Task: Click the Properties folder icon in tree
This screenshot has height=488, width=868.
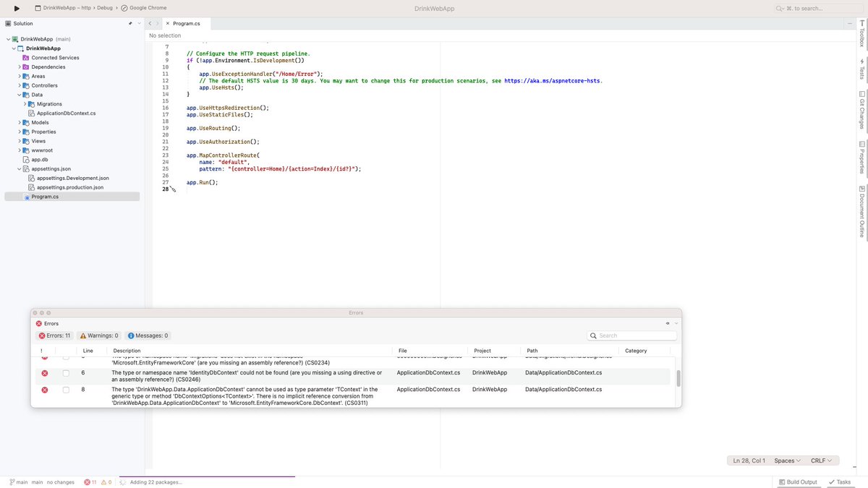Action: coord(26,132)
